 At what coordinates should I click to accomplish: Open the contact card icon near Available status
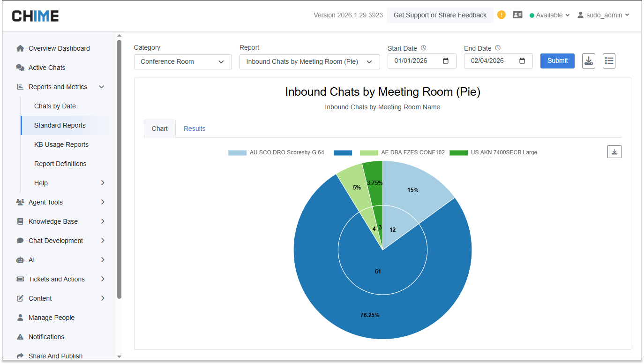coord(517,15)
